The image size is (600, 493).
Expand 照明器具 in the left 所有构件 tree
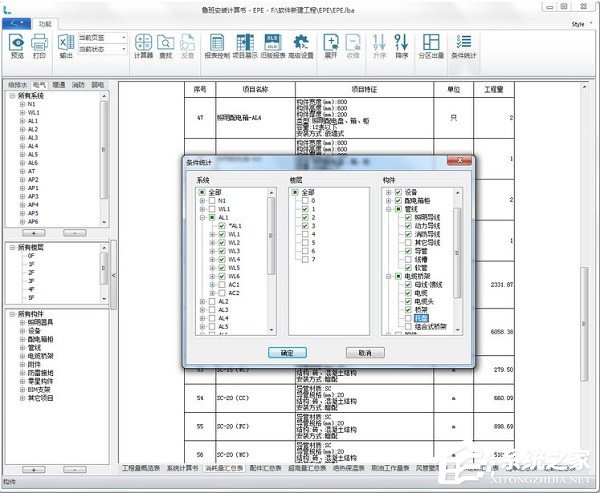[22, 322]
